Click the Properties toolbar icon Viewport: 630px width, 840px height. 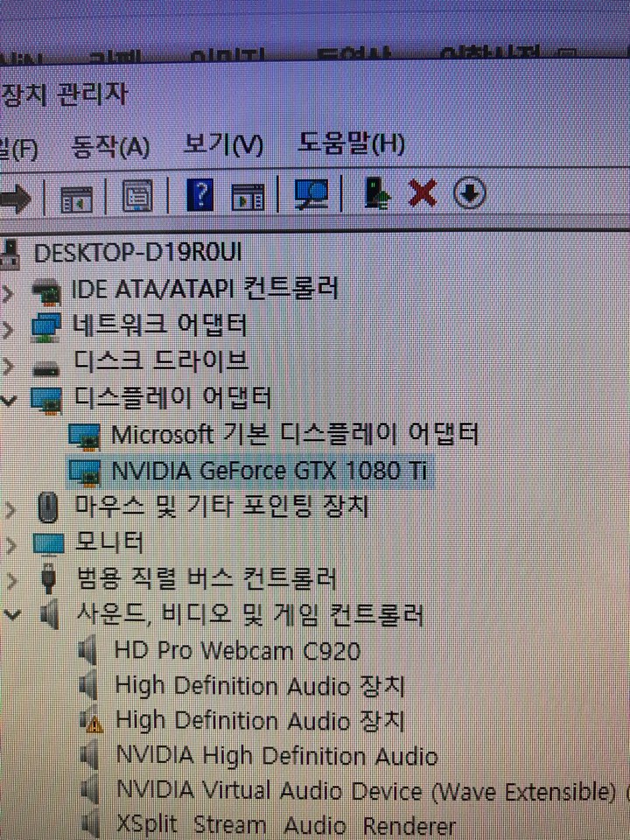pyautogui.click(x=136, y=195)
